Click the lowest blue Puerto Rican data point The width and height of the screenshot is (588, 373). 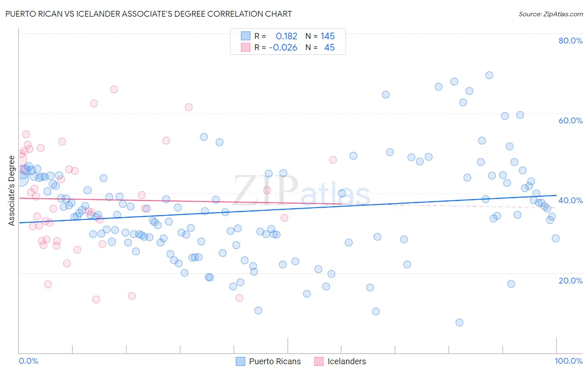(459, 322)
